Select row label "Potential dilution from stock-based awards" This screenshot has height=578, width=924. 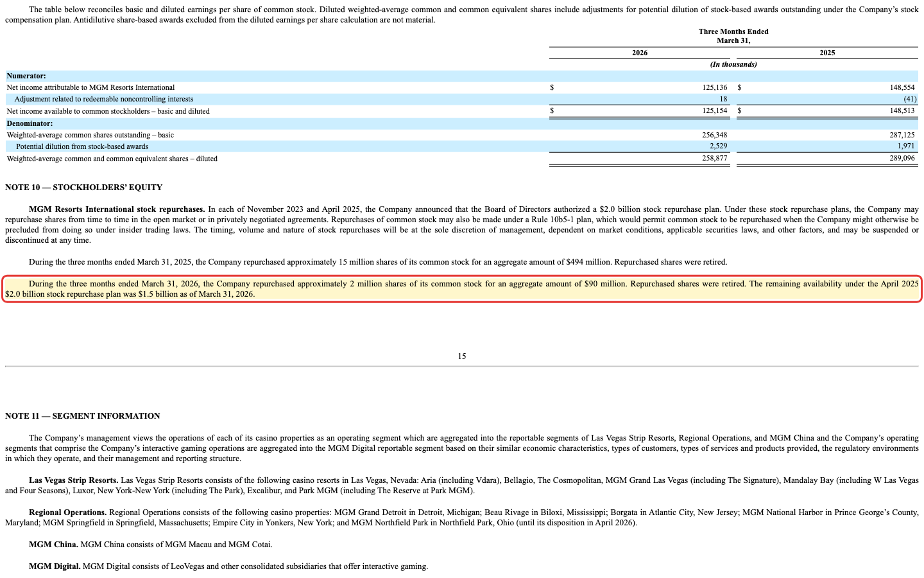82,146
